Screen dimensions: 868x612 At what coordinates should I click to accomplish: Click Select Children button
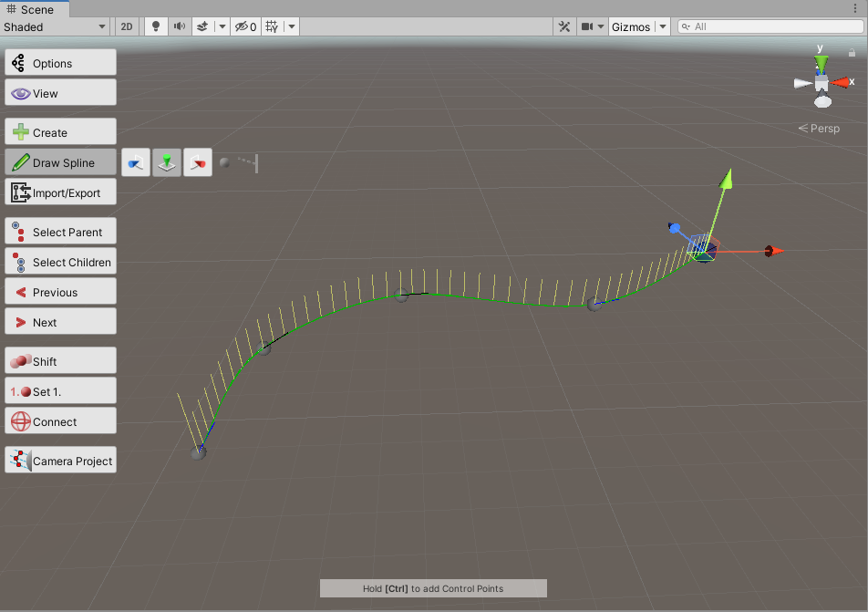(60, 261)
